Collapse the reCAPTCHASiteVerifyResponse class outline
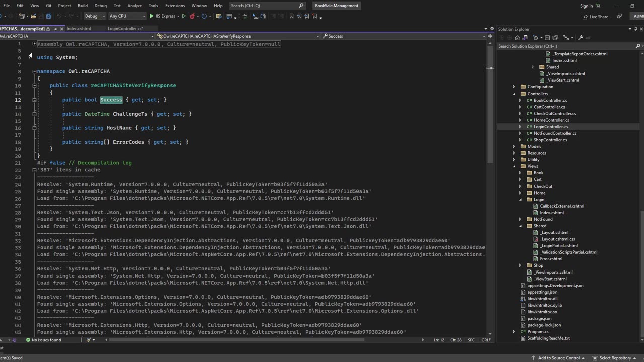644x362 pixels. (x=34, y=85)
